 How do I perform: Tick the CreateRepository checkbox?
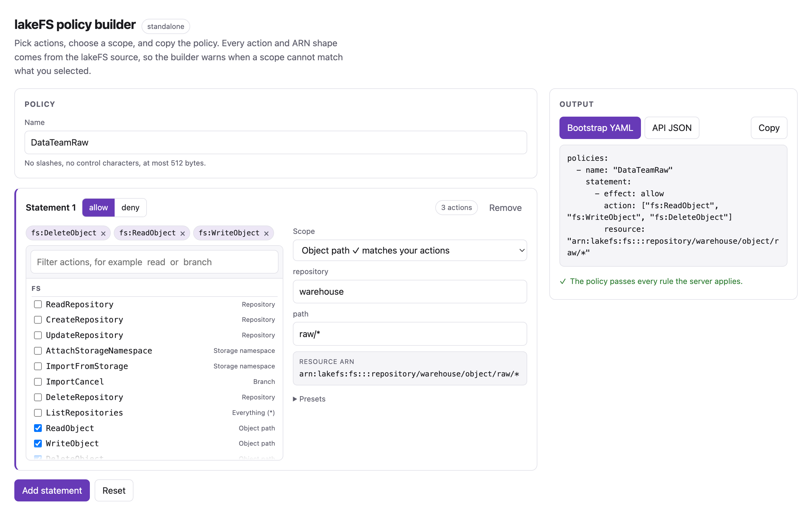coord(38,320)
